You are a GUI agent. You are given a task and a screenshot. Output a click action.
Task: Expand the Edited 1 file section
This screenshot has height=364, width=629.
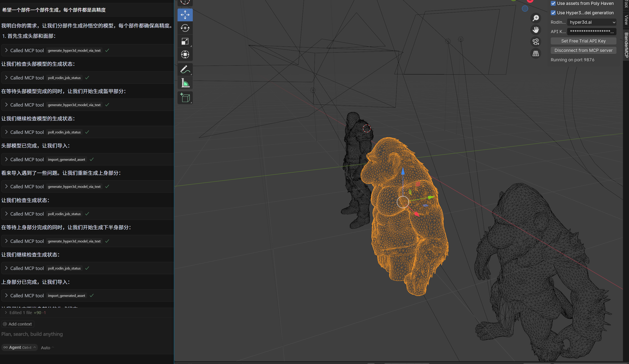click(x=6, y=313)
